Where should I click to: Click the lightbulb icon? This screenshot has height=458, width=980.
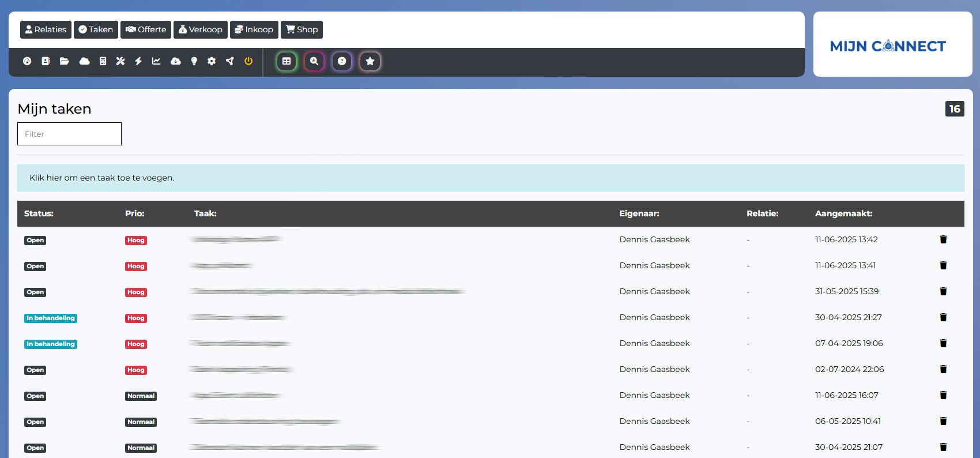(x=194, y=61)
